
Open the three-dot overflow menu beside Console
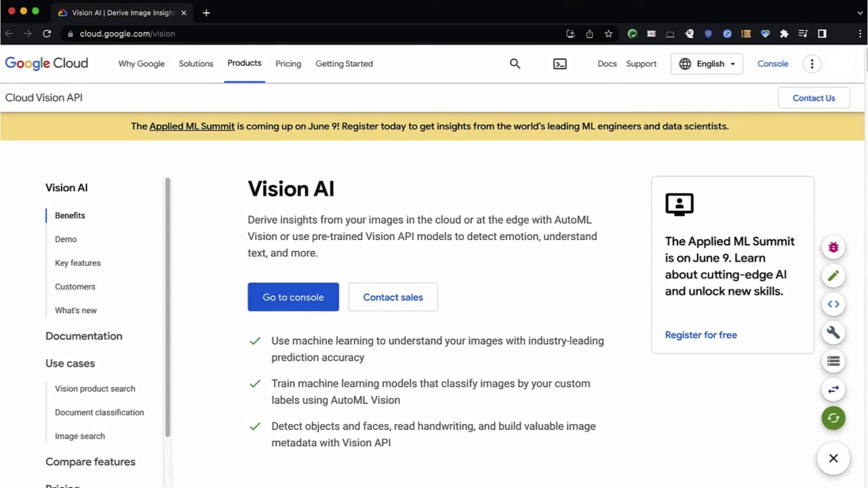[x=812, y=63]
